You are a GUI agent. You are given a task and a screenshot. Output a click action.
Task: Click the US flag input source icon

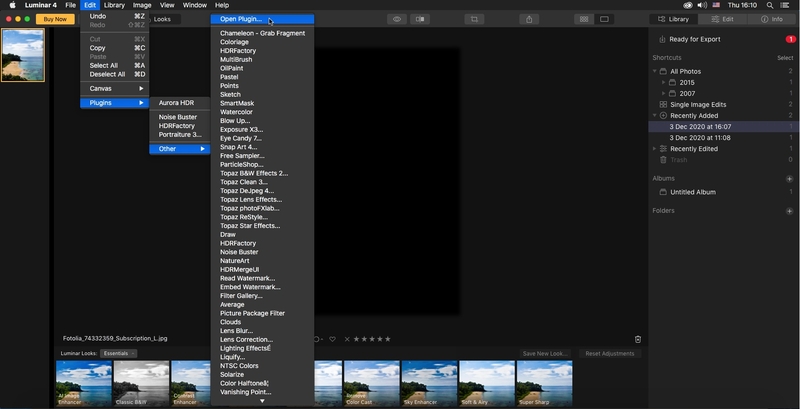pos(716,5)
